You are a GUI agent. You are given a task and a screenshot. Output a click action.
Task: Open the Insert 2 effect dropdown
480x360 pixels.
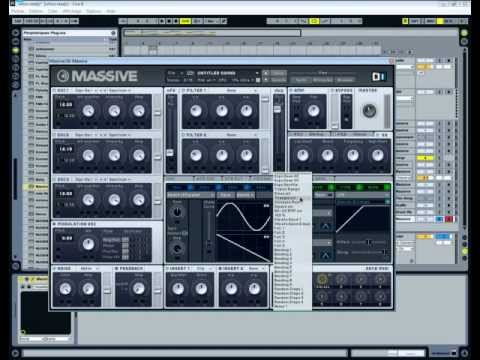pyautogui.click(x=257, y=268)
